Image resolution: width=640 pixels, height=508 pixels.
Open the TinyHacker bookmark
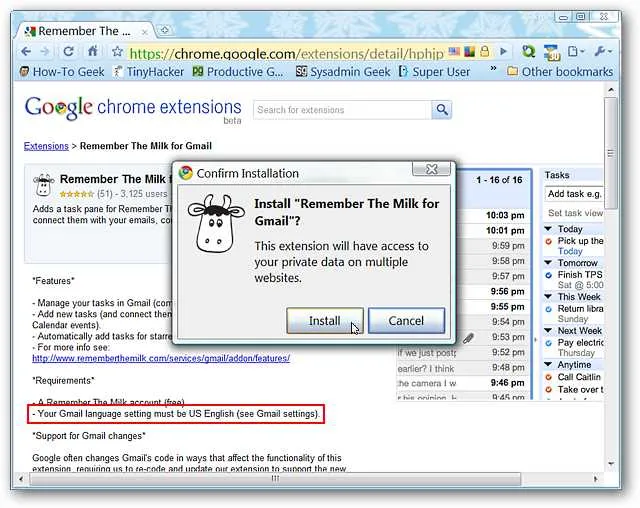click(149, 72)
